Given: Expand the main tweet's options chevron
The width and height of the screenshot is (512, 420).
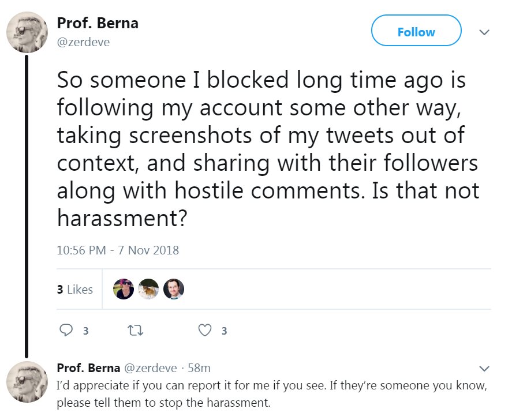Looking at the screenshot, I should [484, 32].
